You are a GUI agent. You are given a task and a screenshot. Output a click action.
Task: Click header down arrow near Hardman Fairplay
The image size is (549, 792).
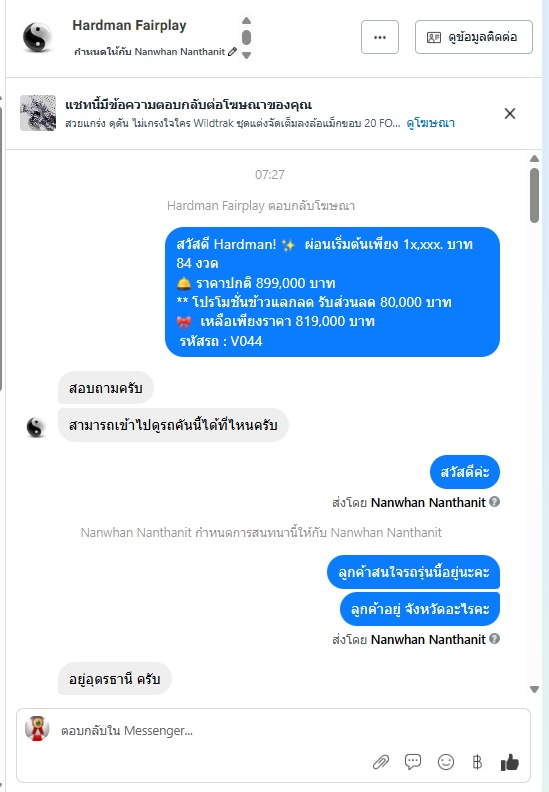pos(246,55)
